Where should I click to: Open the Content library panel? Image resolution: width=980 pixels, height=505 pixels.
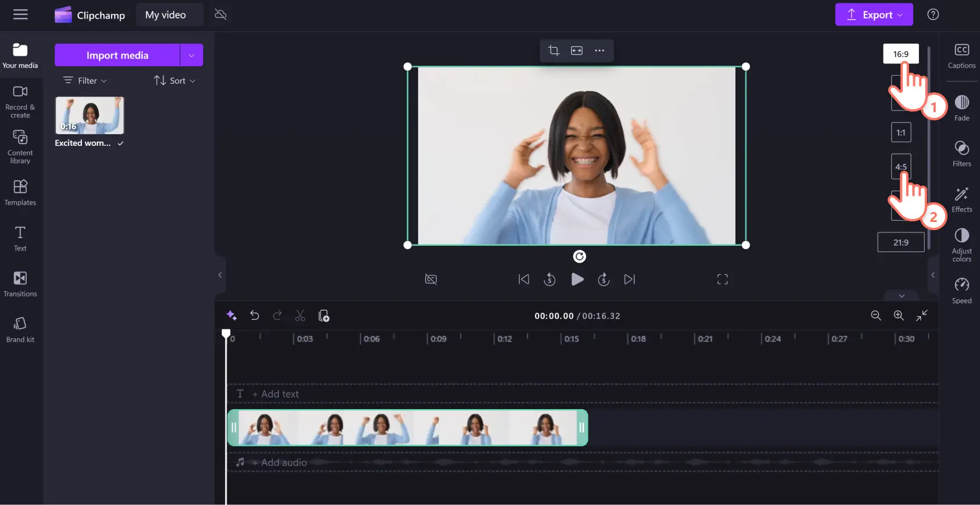click(x=20, y=147)
